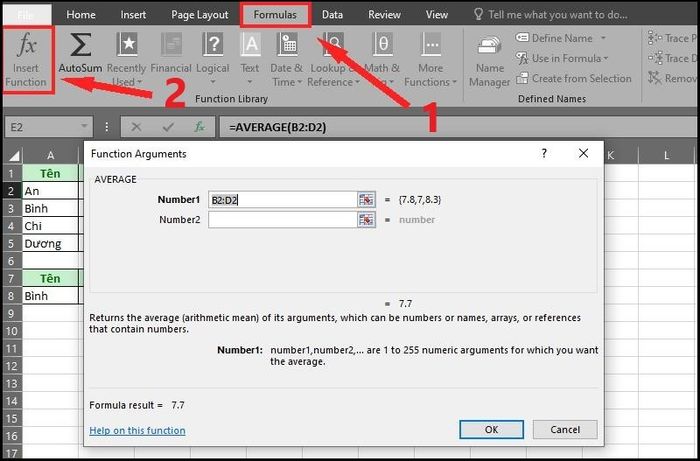This screenshot has height=461, width=700.
Task: Click the Number1 collapse dialog range selector
Action: pos(367,200)
